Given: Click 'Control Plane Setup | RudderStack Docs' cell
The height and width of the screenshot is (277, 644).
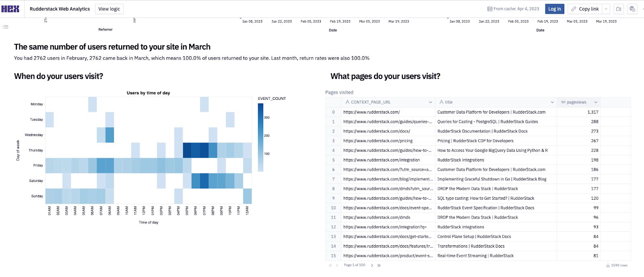Looking at the screenshot, I should (x=496, y=237).
